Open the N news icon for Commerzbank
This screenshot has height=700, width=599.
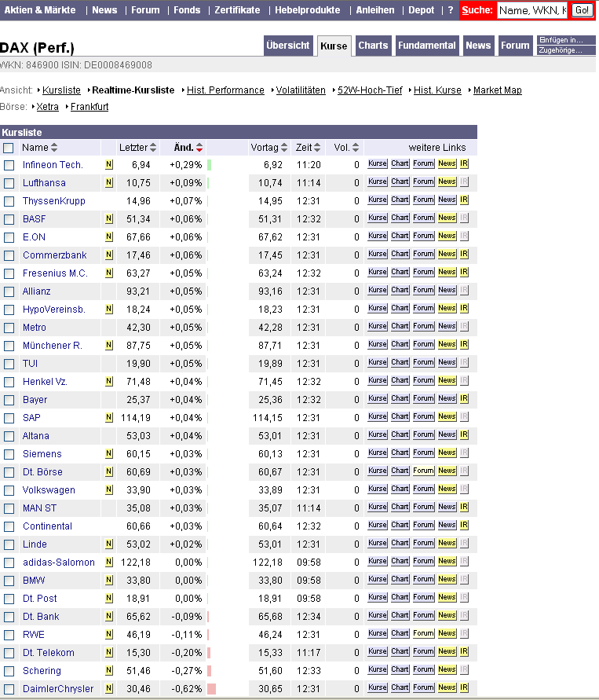109,255
